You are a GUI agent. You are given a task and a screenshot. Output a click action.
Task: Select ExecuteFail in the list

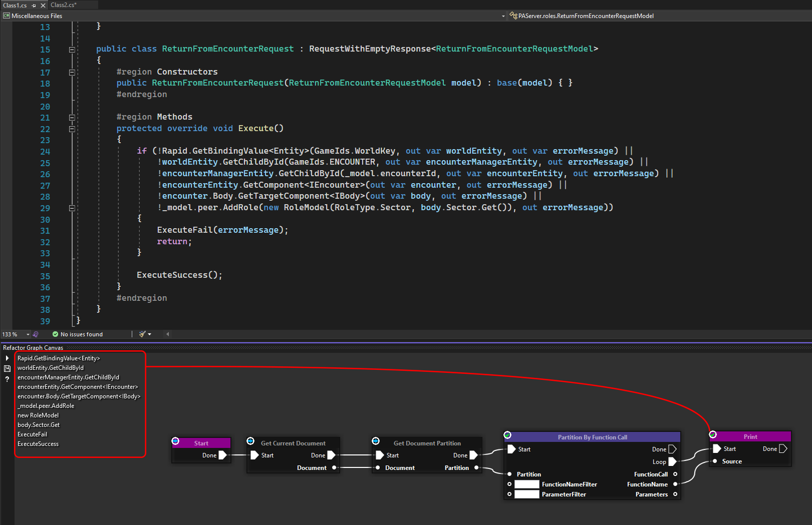click(x=32, y=434)
